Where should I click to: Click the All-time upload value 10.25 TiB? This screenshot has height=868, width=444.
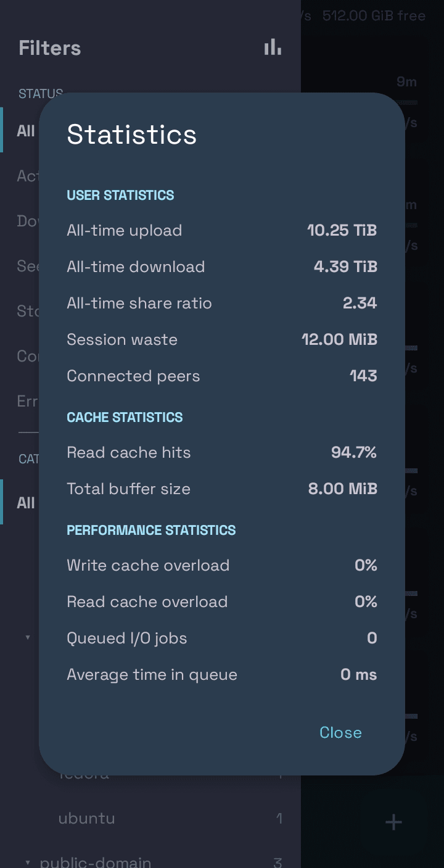[342, 231]
